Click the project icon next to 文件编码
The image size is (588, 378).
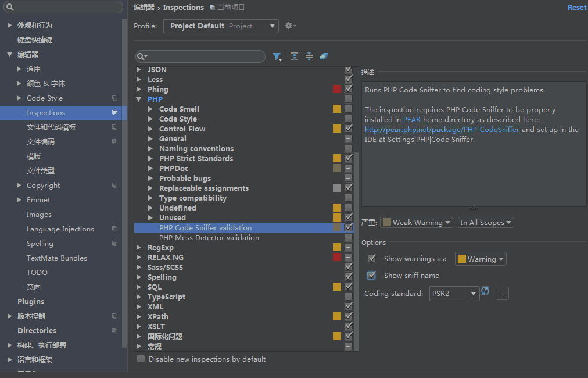[x=114, y=142]
